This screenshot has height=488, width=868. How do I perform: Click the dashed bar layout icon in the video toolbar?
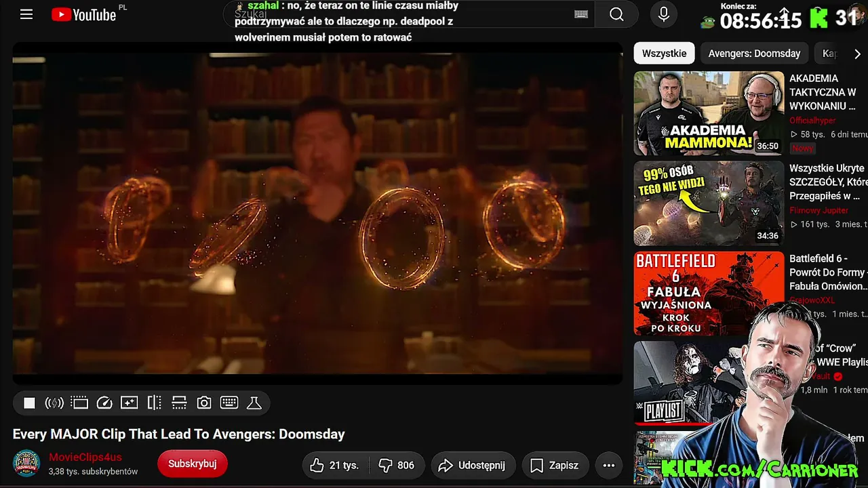click(x=179, y=403)
